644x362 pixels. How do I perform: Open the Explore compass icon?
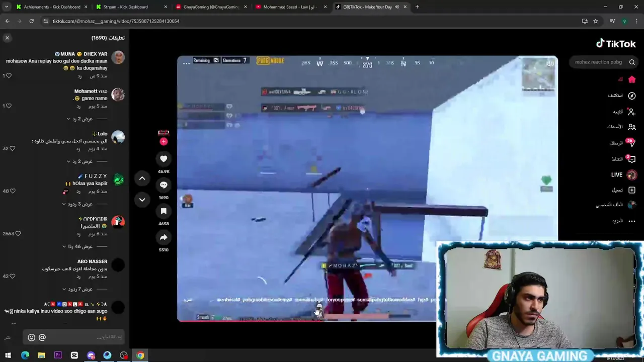pos(632,96)
